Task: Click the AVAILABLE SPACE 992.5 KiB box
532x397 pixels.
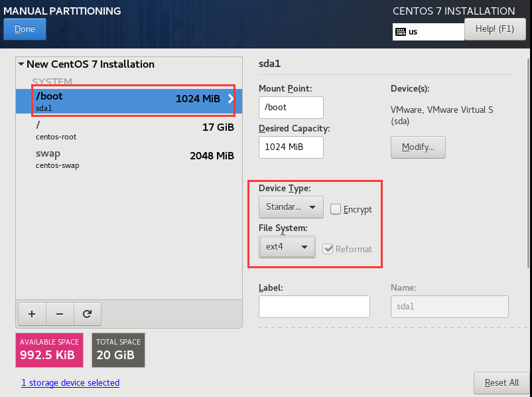Action: tap(50, 350)
